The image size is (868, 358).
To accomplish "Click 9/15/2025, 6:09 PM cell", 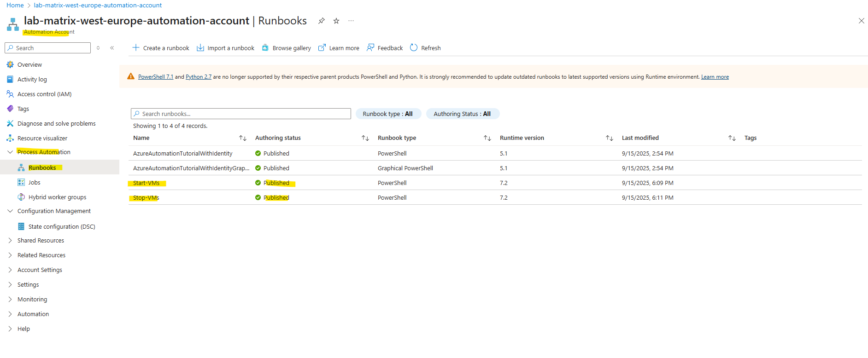I will pos(648,183).
